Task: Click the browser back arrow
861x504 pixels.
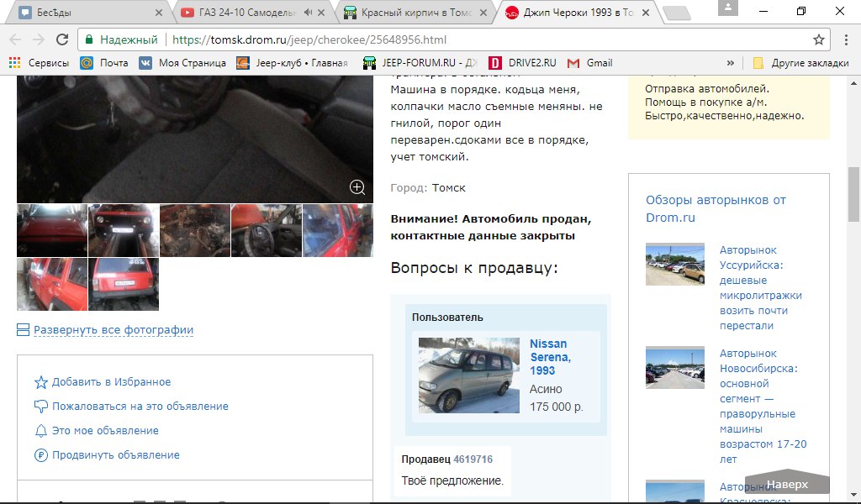Action: pyautogui.click(x=15, y=39)
